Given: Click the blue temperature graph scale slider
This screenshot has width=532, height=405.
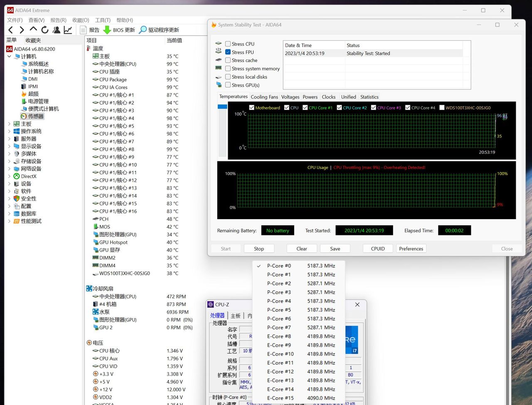Looking at the screenshot, I should [x=222, y=107].
